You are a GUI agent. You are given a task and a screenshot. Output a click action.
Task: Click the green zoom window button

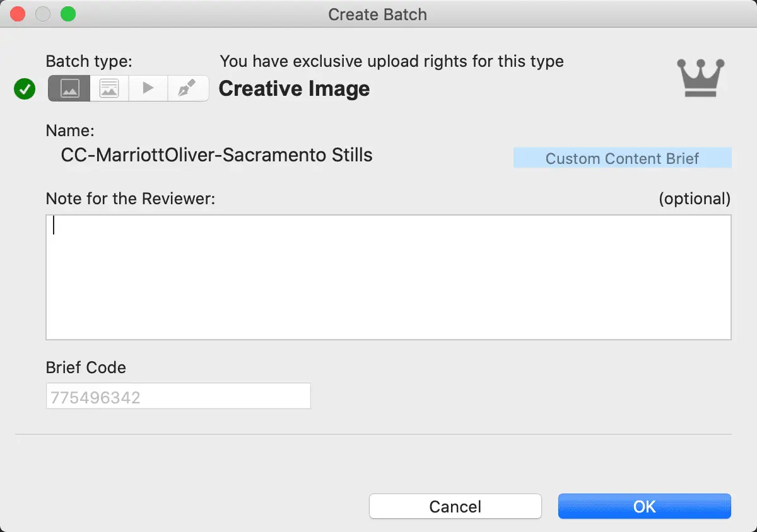67,14
